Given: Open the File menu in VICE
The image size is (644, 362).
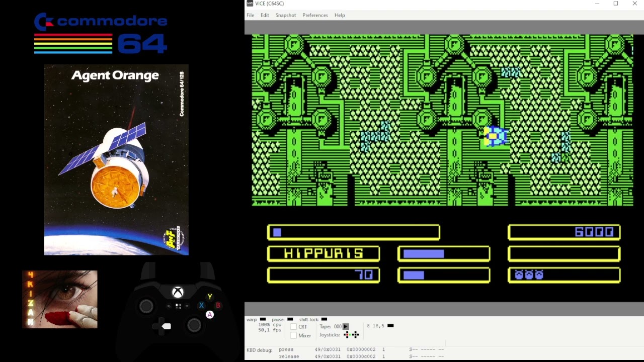Looking at the screenshot, I should (x=250, y=15).
